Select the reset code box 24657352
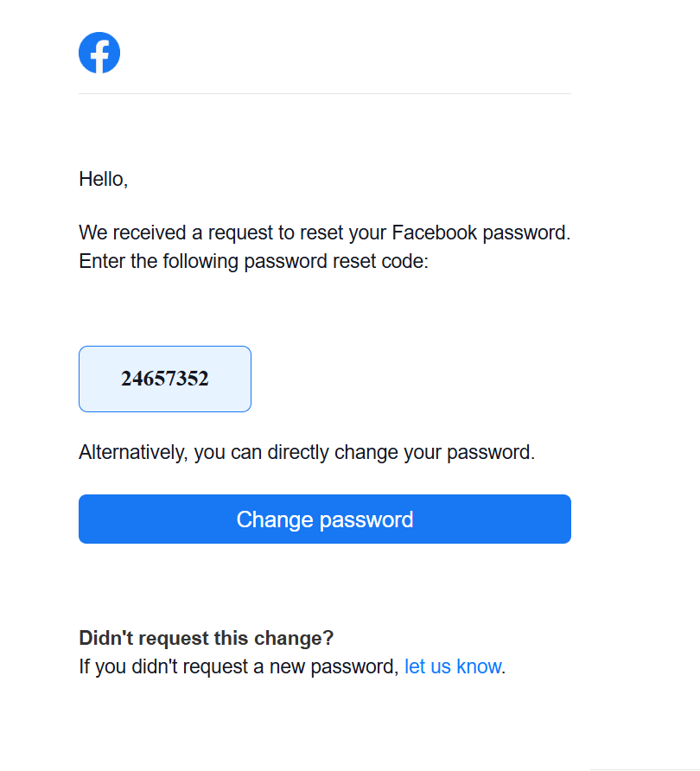Screen dimensions: 700x771 pos(165,379)
